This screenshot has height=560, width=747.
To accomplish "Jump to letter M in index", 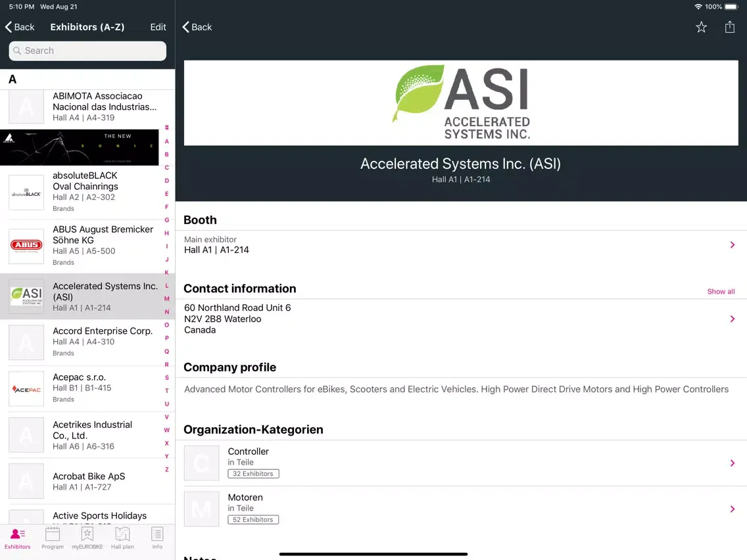I will point(167,298).
